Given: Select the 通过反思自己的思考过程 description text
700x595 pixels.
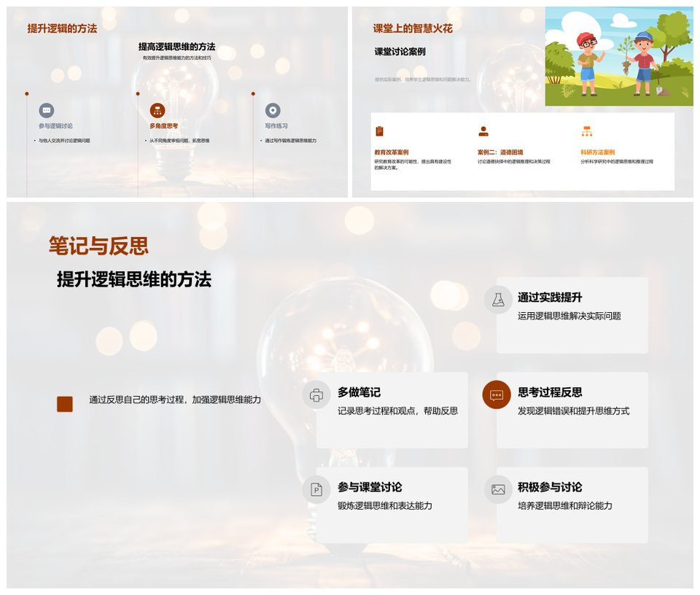Looking at the screenshot, I should coord(175,400).
